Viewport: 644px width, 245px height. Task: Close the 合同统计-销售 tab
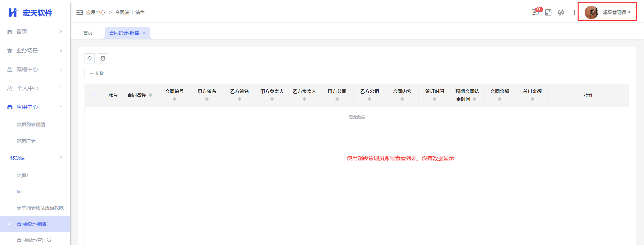pyautogui.click(x=144, y=33)
